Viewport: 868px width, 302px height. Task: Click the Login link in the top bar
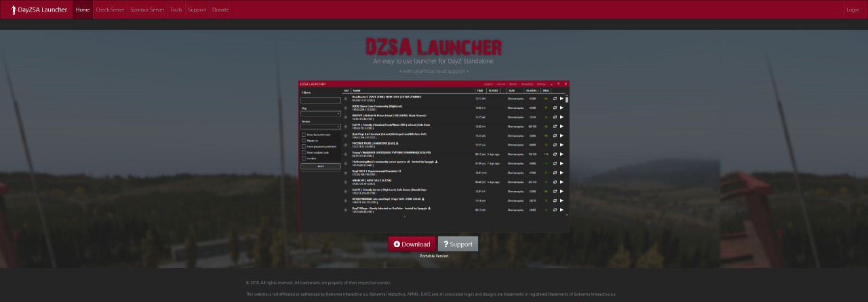point(852,10)
